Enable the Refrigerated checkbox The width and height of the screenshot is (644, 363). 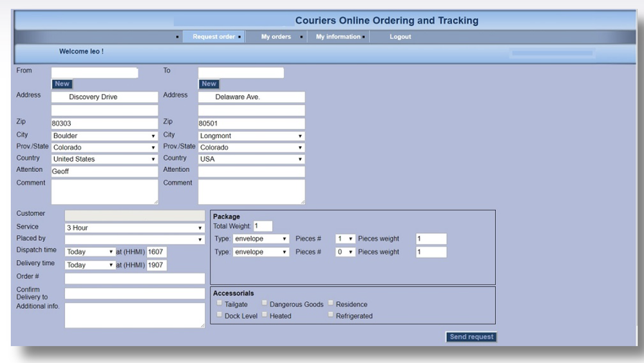coord(330,315)
